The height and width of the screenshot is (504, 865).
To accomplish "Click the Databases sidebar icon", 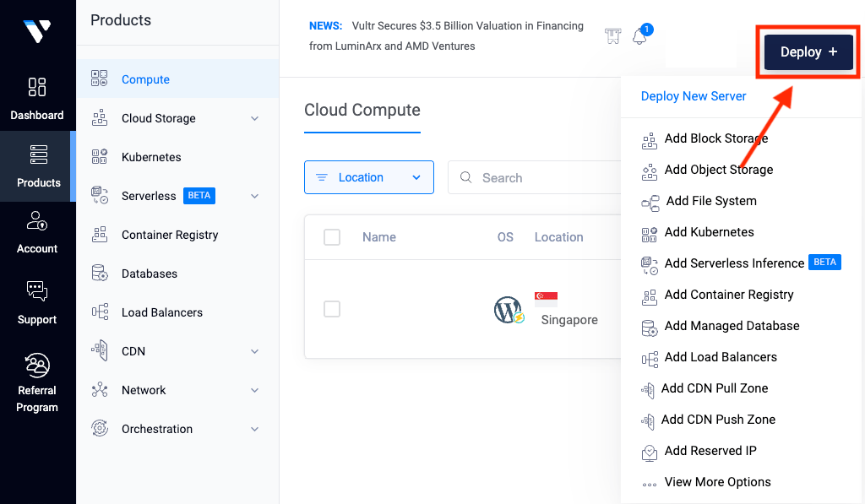I will tap(100, 273).
